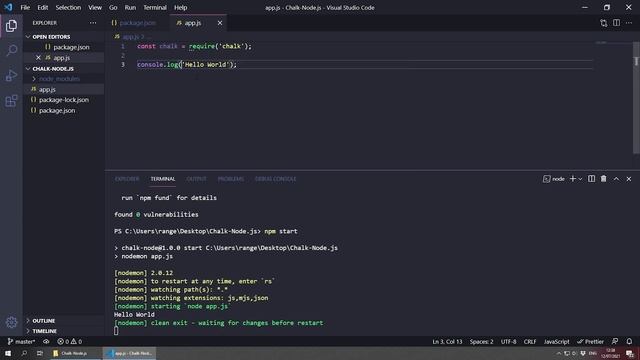Image resolution: width=640 pixels, height=360 pixels.
Task: Open editor more actions menu
Action: pos(629,23)
